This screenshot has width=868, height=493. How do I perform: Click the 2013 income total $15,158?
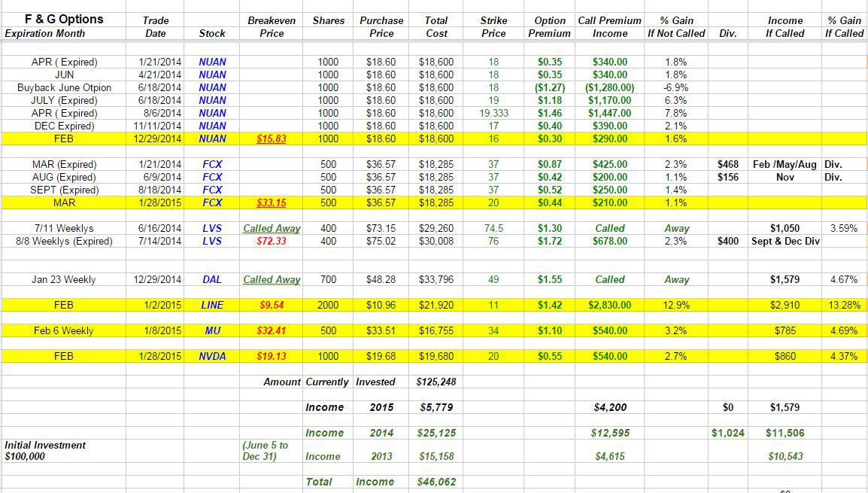click(436, 456)
